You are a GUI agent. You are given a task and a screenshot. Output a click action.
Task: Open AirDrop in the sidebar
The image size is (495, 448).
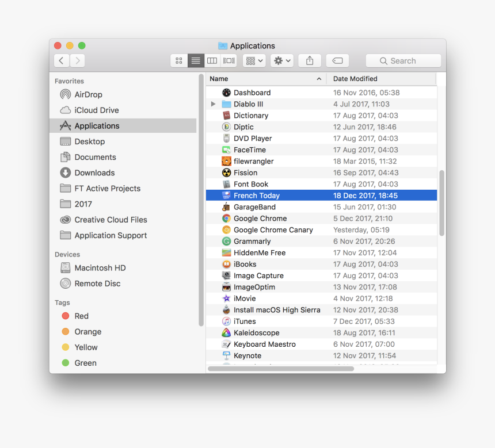click(123, 94)
